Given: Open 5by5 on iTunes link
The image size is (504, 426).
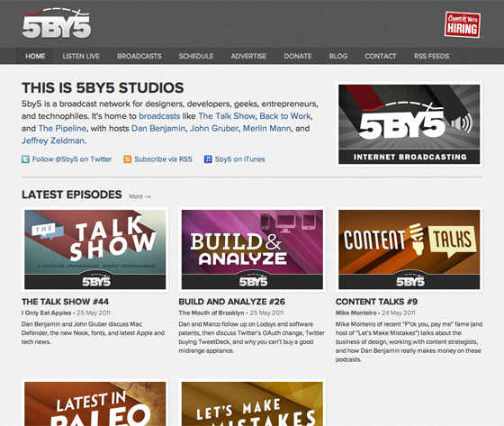Looking at the screenshot, I should point(239,159).
